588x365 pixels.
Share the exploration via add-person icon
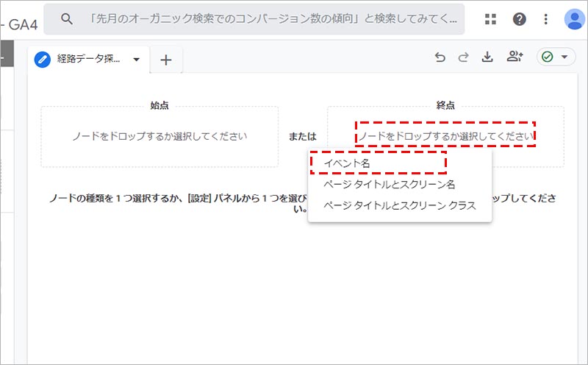[514, 58]
